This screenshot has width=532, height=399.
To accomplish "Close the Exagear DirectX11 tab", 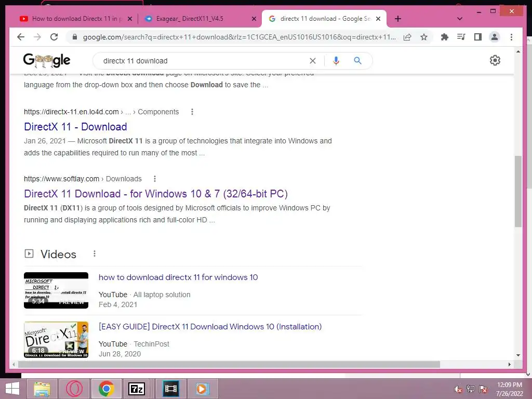I will (254, 19).
